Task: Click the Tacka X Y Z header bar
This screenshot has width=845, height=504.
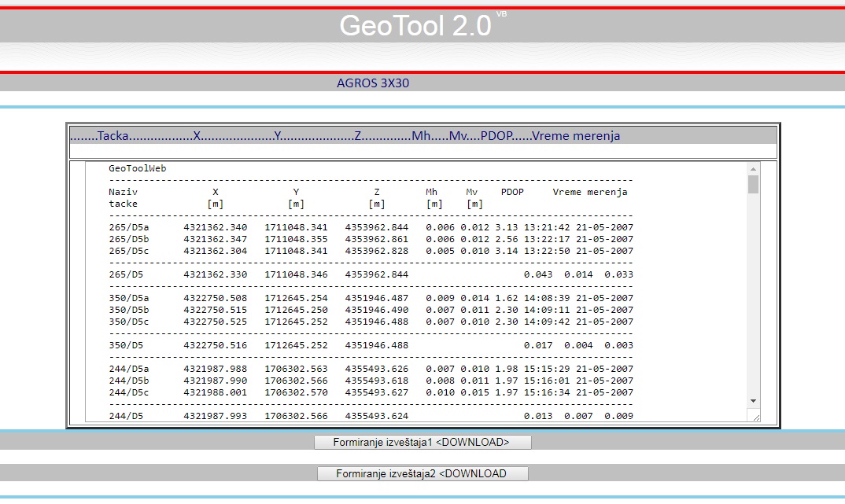Action: [x=358, y=136]
